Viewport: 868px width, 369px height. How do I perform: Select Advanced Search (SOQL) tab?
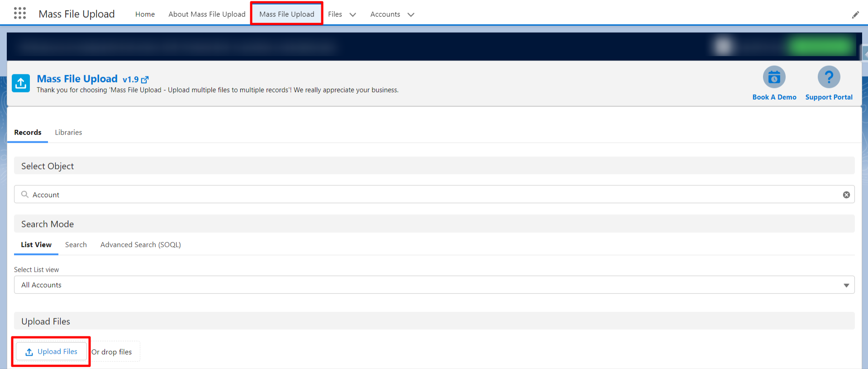(140, 244)
